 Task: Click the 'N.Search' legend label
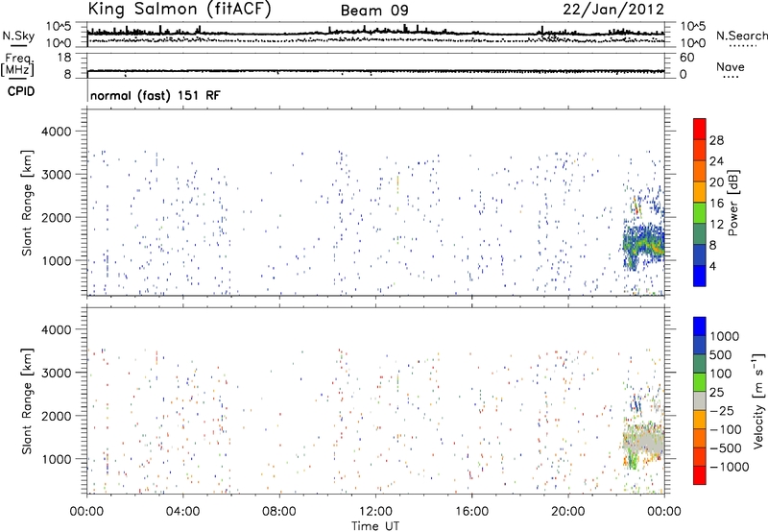click(x=741, y=36)
